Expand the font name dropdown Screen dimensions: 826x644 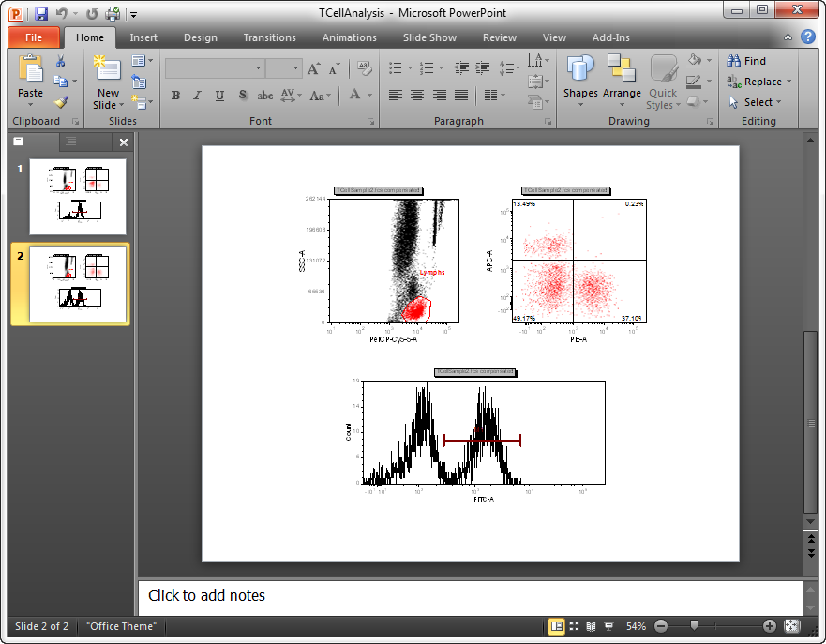click(x=258, y=68)
